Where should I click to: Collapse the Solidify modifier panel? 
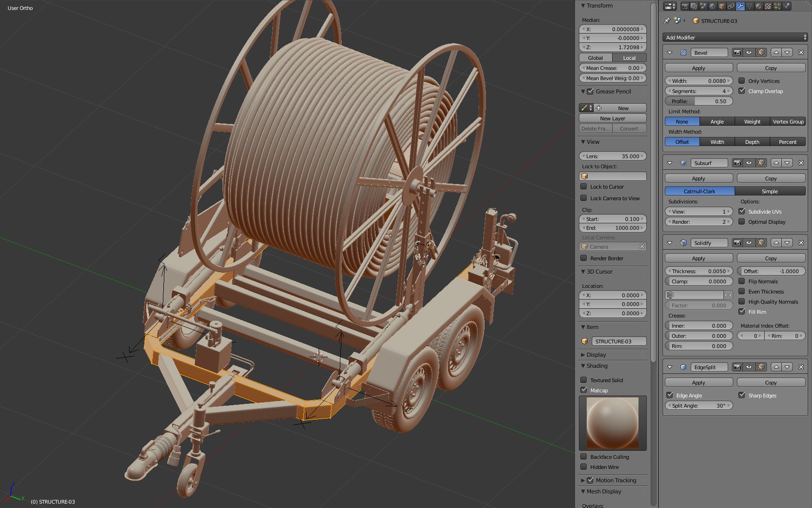tap(670, 243)
